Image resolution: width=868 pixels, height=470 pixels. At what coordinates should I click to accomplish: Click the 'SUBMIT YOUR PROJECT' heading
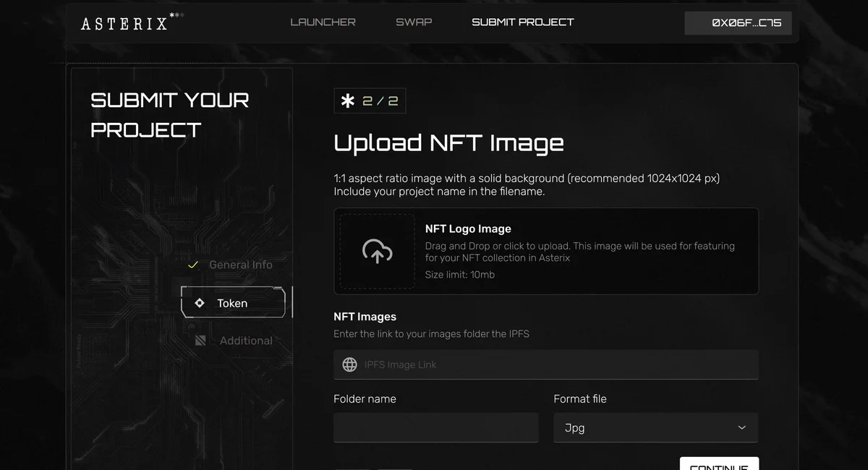click(170, 115)
